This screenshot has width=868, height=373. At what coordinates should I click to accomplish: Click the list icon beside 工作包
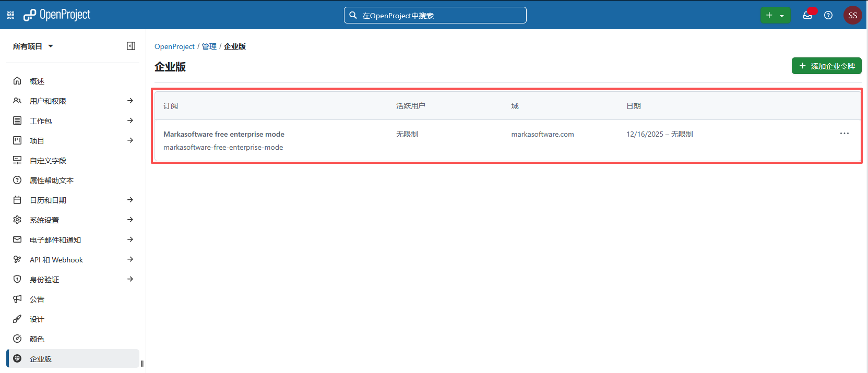click(17, 121)
